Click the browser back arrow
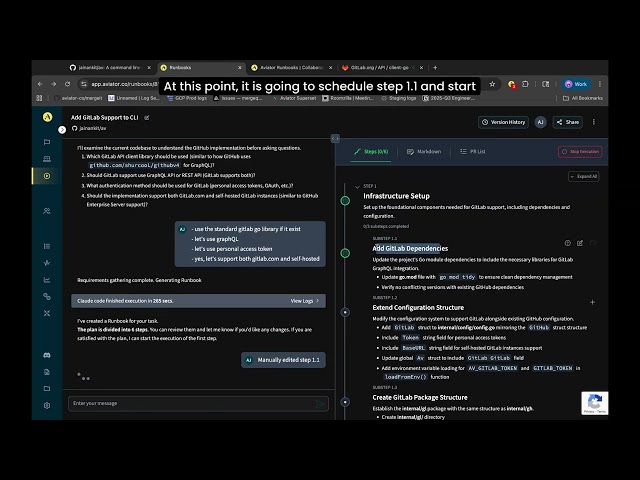 coord(40,84)
